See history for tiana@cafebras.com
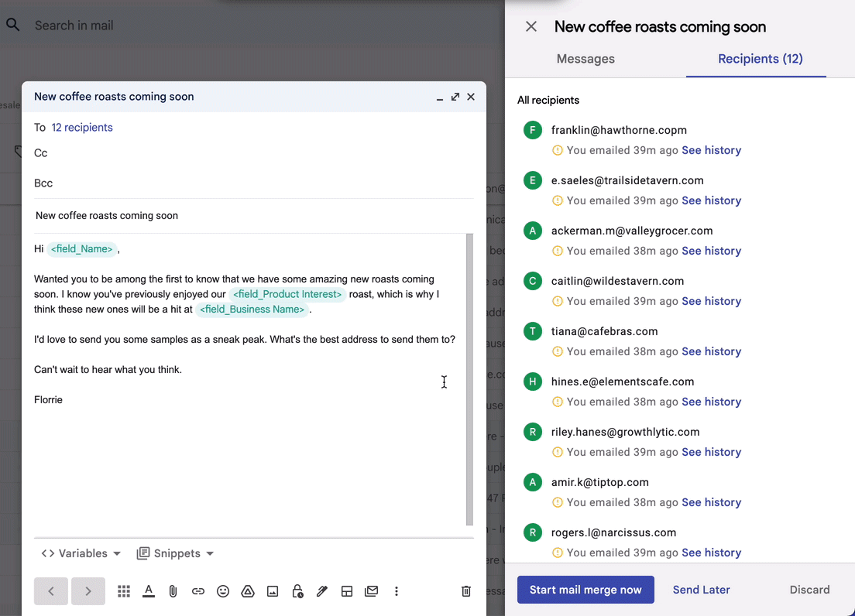The image size is (855, 616). (712, 351)
